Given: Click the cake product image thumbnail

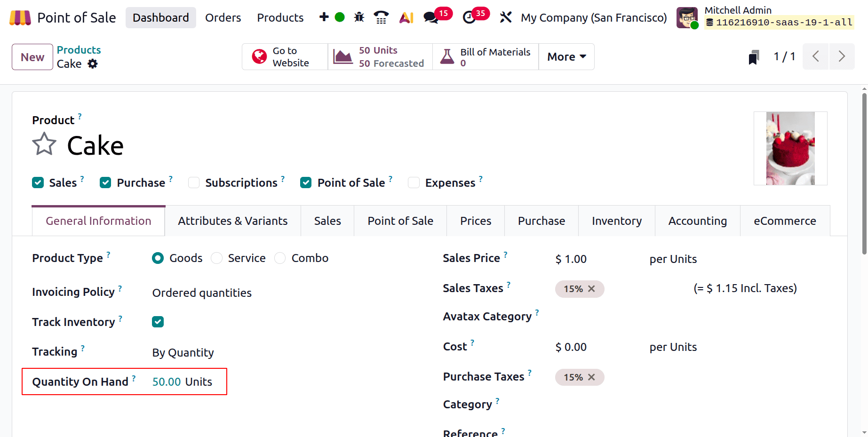Looking at the screenshot, I should 790,148.
